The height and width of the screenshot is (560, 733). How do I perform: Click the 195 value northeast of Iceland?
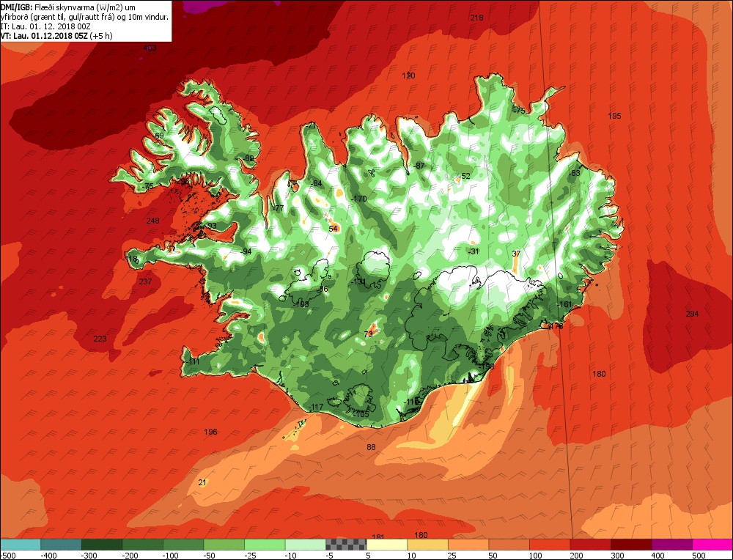pos(615,116)
